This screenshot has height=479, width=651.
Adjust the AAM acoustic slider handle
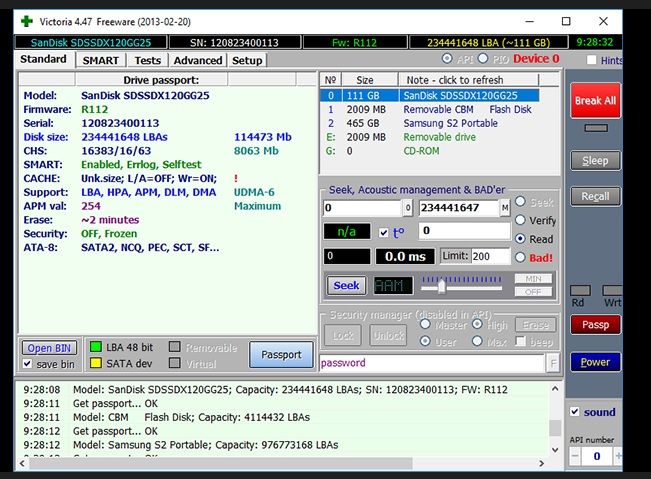coord(441,286)
